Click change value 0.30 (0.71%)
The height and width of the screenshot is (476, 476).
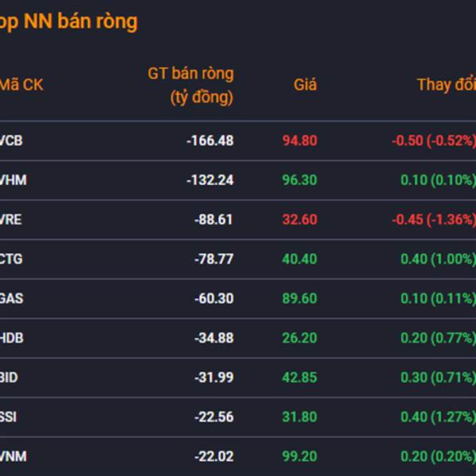coord(438,378)
